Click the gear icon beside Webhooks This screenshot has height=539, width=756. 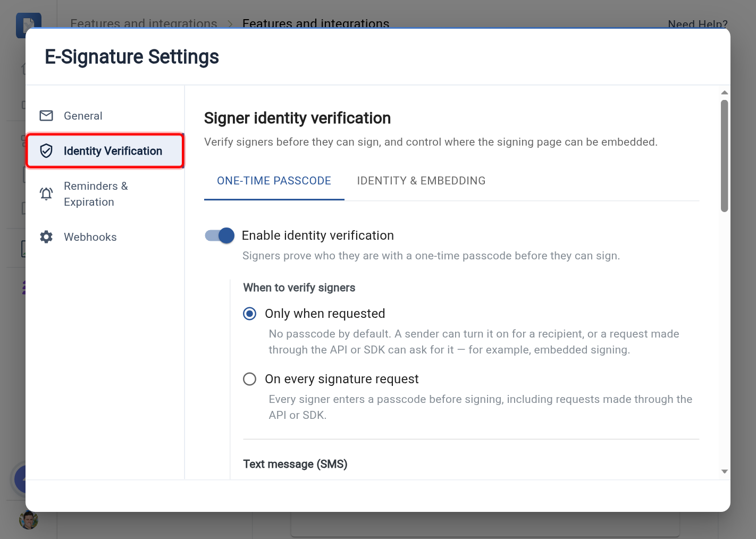pos(46,237)
